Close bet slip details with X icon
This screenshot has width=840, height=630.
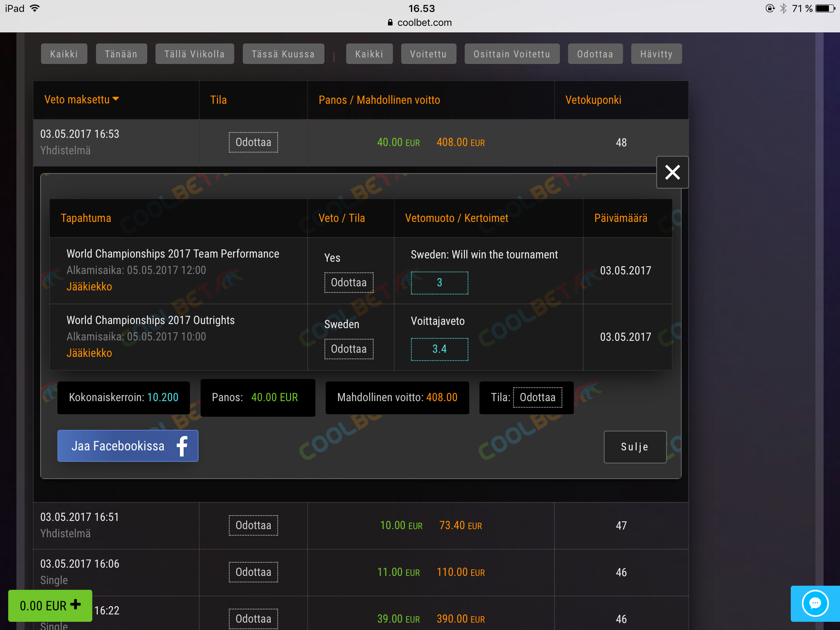tap(672, 172)
